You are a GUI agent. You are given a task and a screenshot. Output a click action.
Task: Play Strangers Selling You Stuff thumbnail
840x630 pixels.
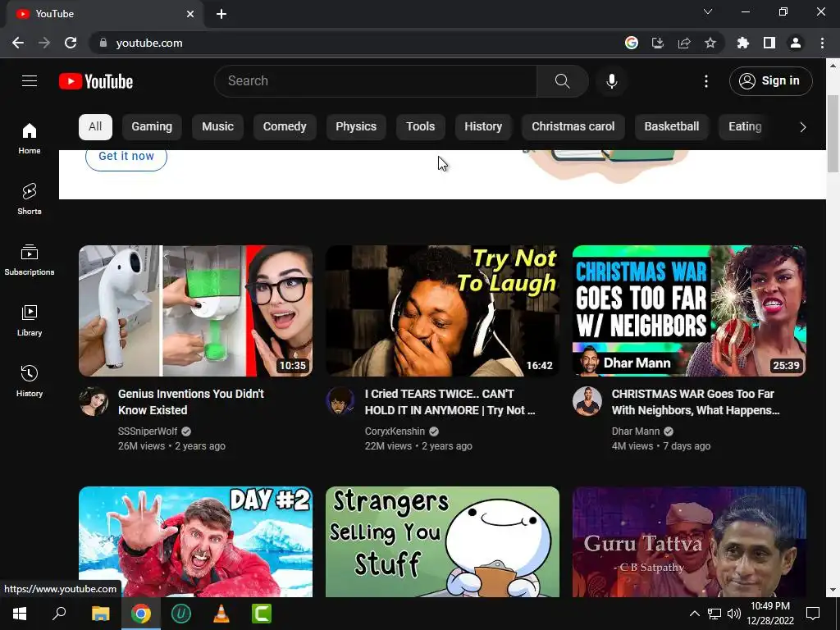pyautogui.click(x=442, y=541)
